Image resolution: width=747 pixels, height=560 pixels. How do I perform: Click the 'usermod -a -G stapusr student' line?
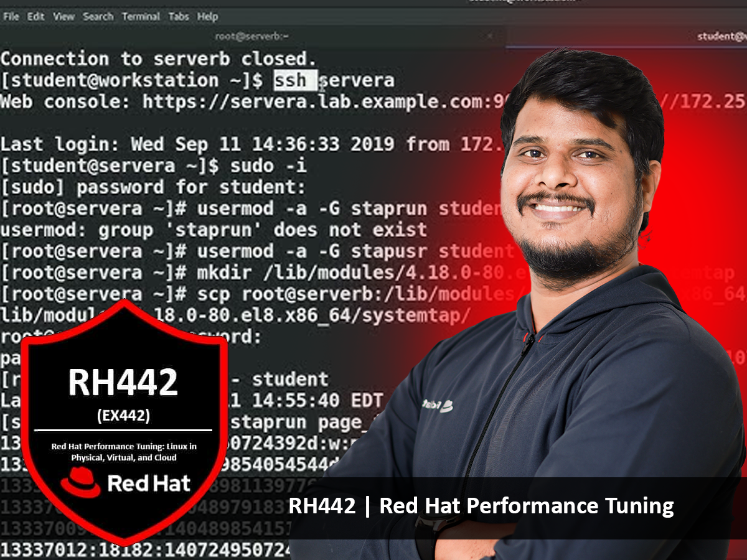tap(257, 251)
